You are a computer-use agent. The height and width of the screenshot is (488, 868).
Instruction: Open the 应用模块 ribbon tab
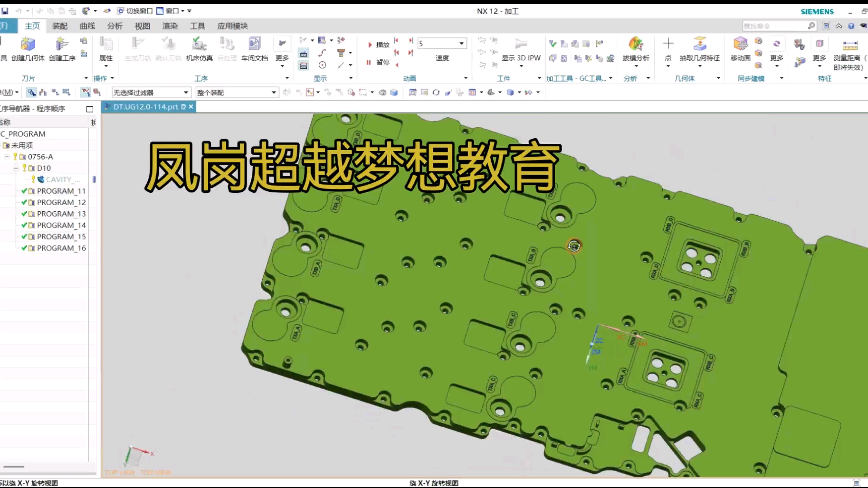point(232,26)
